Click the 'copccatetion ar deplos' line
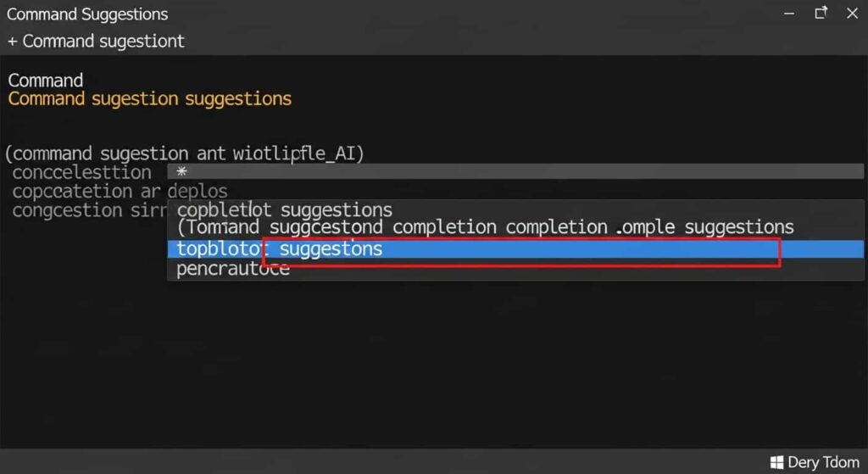This screenshot has height=474, width=868. (120, 192)
